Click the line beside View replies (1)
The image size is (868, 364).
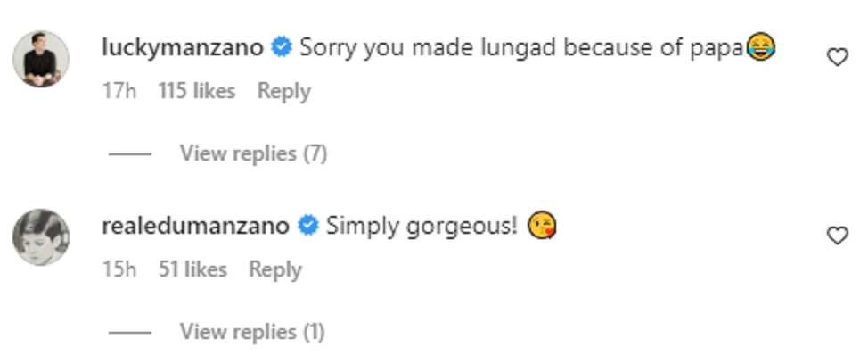(x=129, y=333)
